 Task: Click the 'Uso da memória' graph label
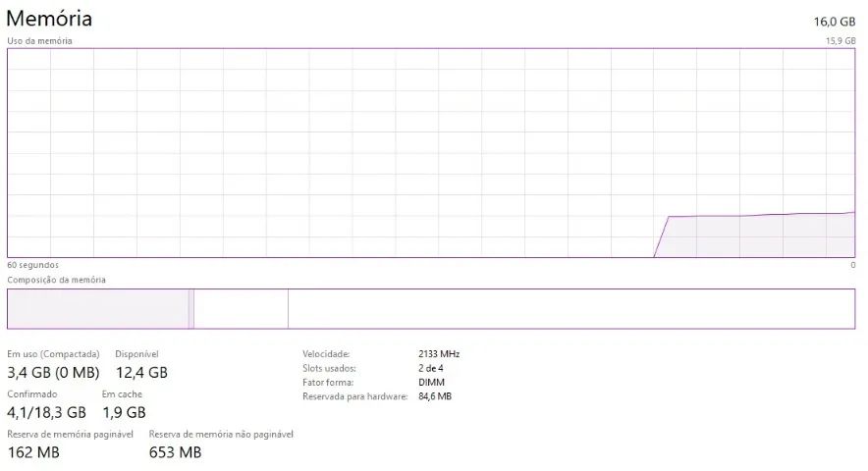[x=39, y=41]
